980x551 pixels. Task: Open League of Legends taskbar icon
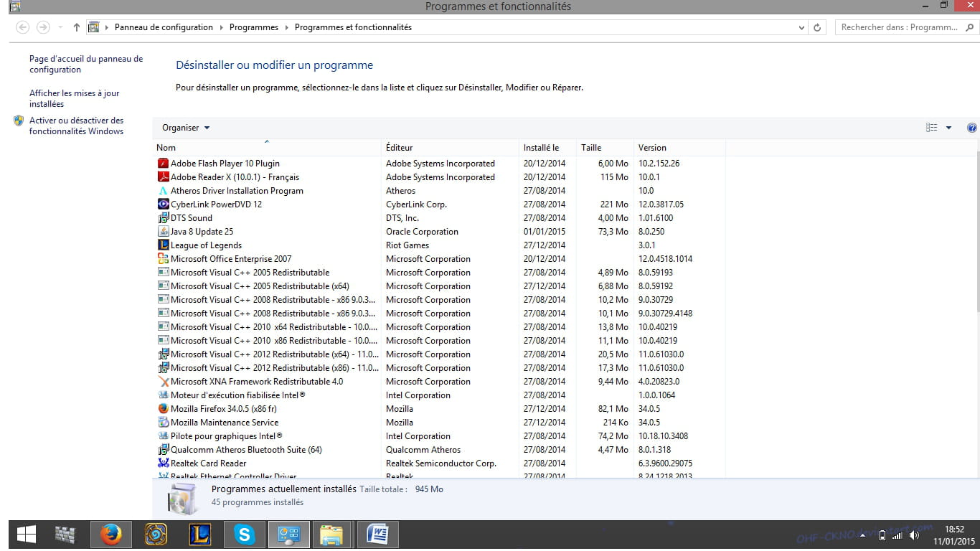click(x=200, y=534)
